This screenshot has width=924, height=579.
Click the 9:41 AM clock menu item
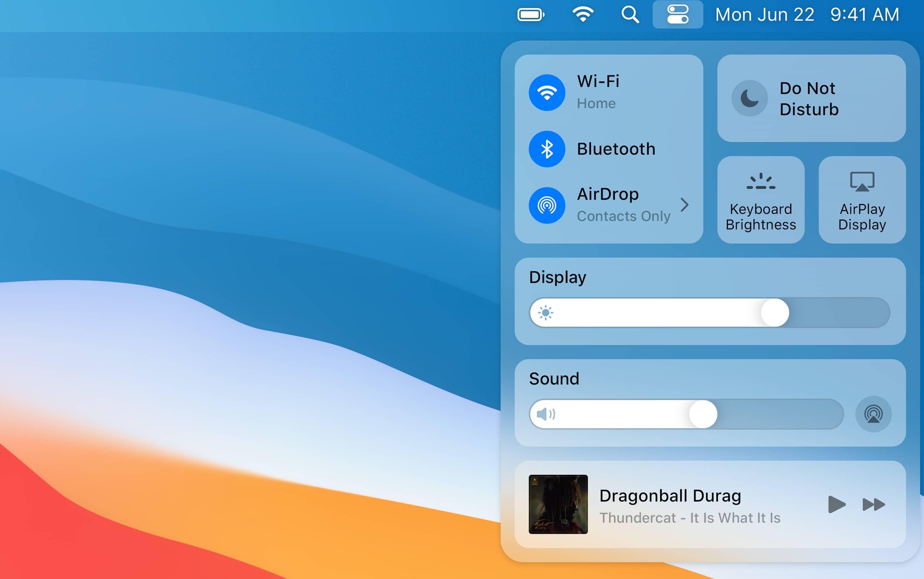tap(864, 15)
